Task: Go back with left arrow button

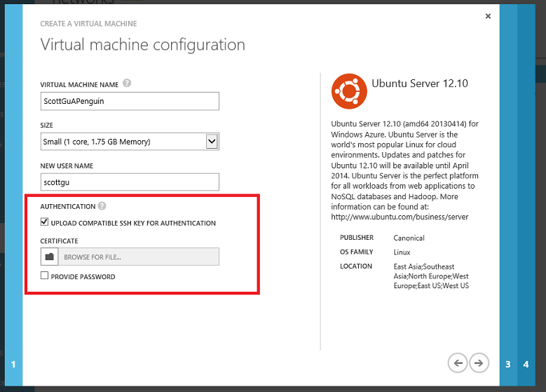Action: (458, 363)
